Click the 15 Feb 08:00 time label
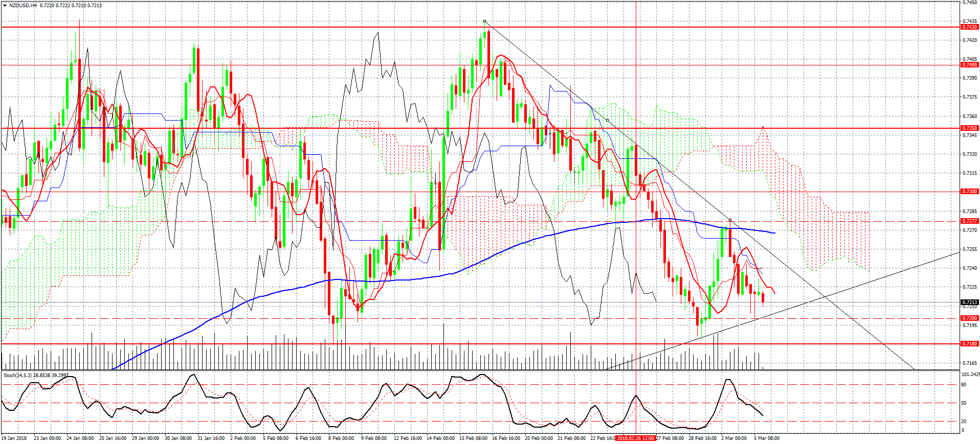The width and height of the screenshot is (980, 444). [x=473, y=438]
